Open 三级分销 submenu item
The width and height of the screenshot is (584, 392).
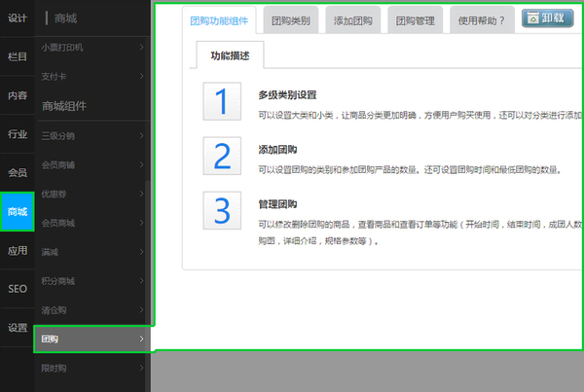coord(92,136)
